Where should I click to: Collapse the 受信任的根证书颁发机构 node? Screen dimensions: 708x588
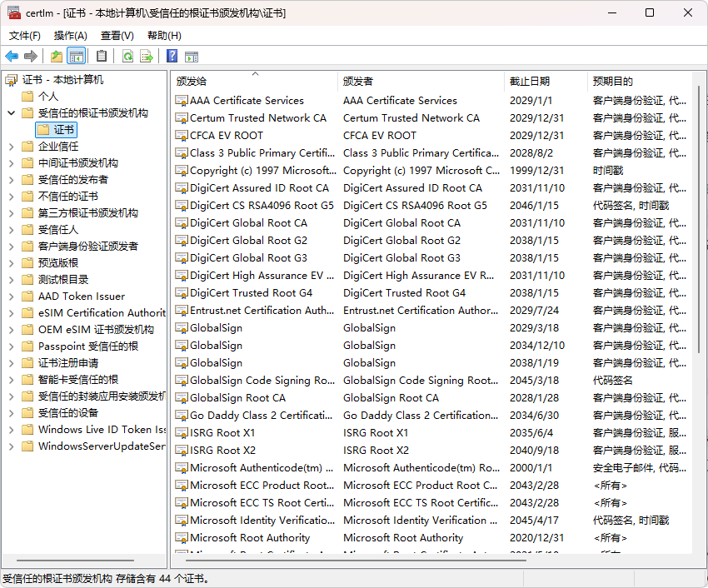click(x=12, y=113)
